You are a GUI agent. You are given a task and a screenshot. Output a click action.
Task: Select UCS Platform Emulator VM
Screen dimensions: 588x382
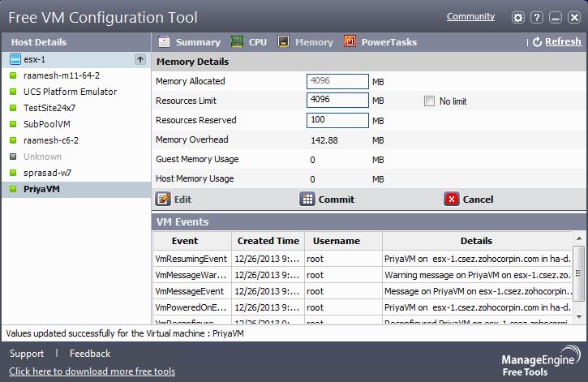pyautogui.click(x=76, y=92)
